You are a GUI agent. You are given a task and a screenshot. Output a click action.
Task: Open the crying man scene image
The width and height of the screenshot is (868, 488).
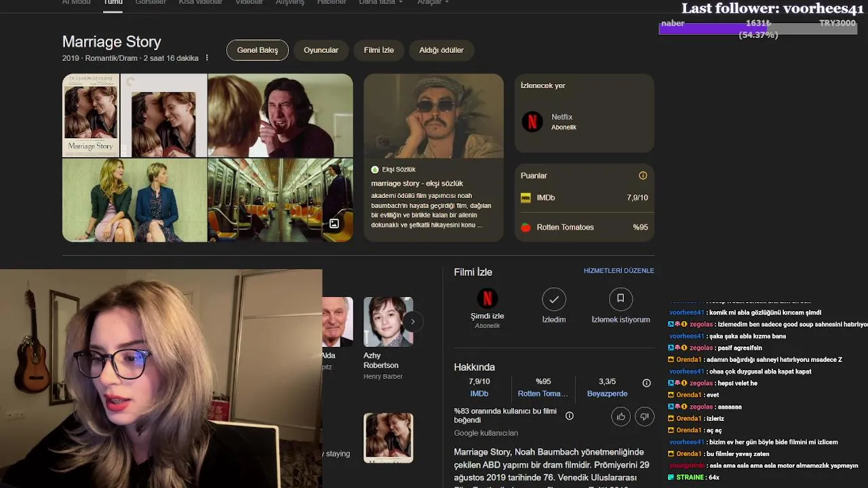point(280,115)
